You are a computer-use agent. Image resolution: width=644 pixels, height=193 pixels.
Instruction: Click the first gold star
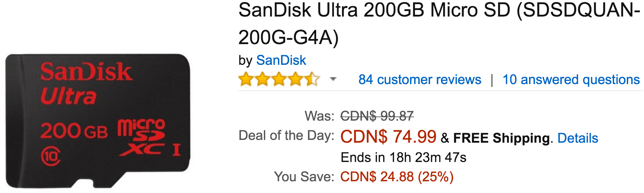coord(246,79)
